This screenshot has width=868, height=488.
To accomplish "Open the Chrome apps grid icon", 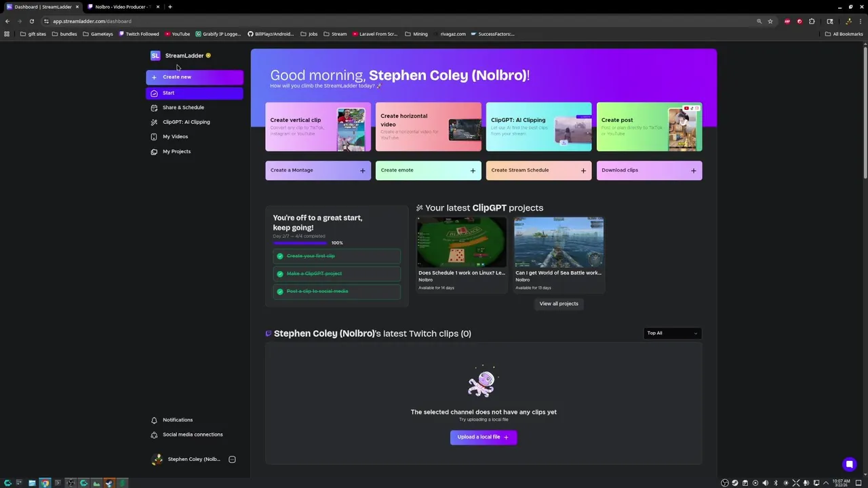I will click(7, 34).
